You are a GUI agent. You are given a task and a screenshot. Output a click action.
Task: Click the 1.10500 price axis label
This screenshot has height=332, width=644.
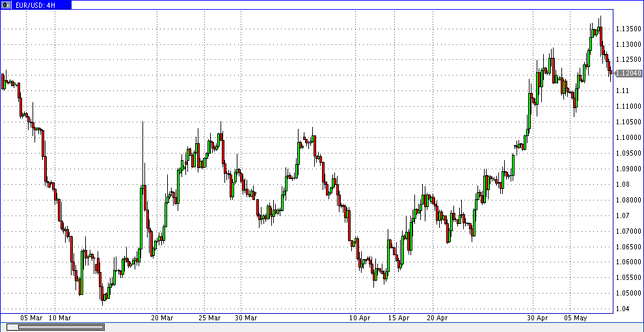tap(628, 122)
